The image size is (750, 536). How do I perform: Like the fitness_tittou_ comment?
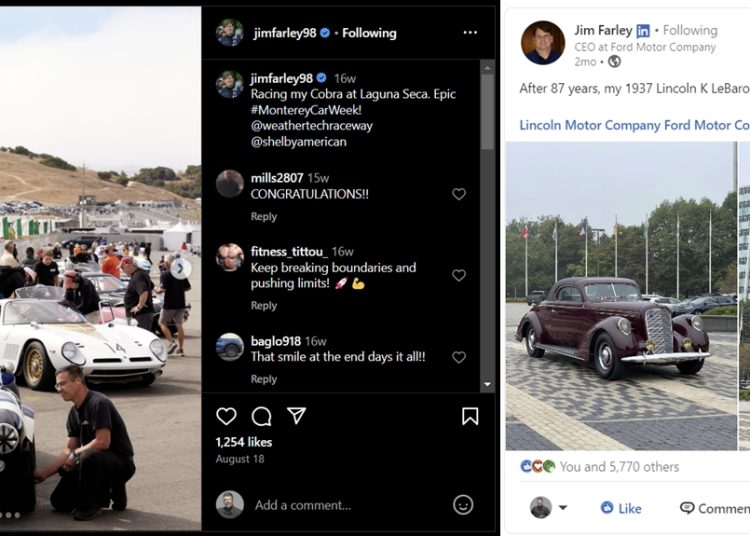(459, 275)
